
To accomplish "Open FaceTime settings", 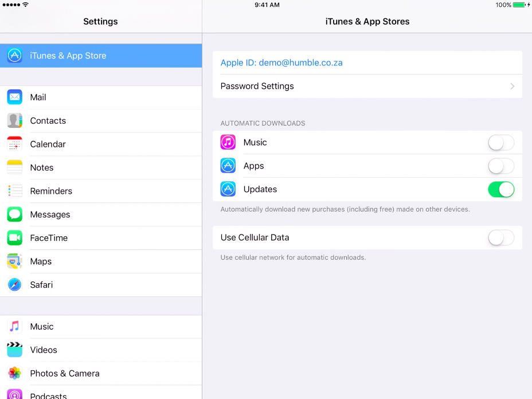I will pos(101,238).
